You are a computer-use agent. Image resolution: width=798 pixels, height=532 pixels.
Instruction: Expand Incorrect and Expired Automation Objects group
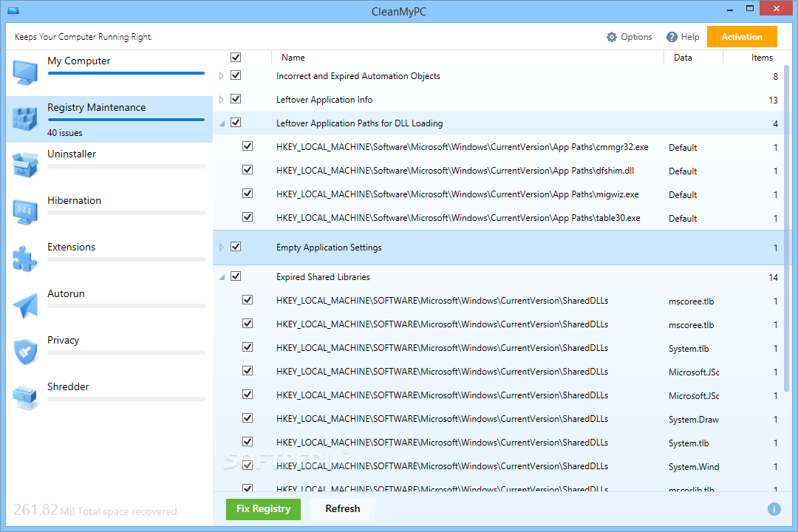click(222, 76)
